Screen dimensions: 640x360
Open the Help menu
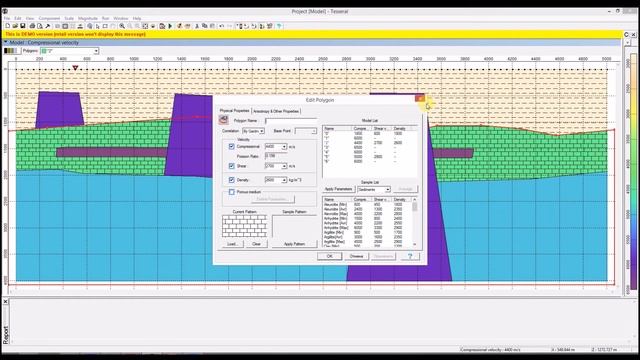pyautogui.click(x=137, y=18)
